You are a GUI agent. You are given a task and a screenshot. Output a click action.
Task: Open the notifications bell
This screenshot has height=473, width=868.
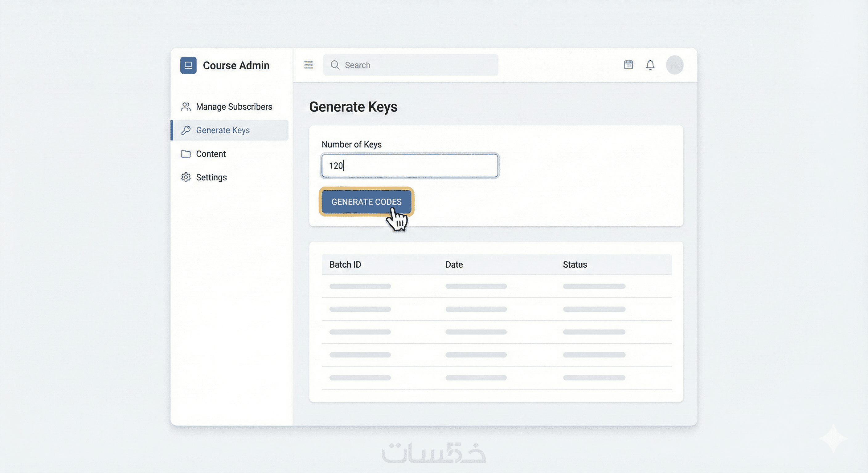coord(650,65)
